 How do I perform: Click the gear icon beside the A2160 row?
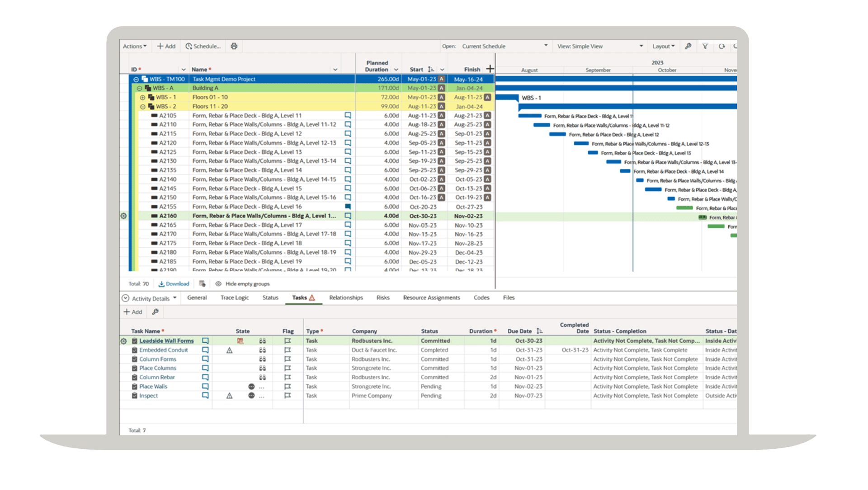coord(123,216)
